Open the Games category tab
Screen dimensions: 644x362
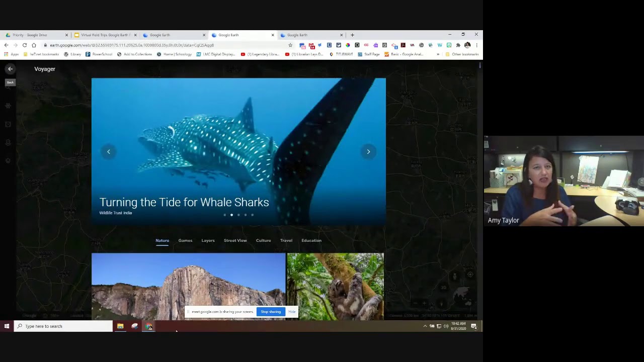[x=185, y=240]
